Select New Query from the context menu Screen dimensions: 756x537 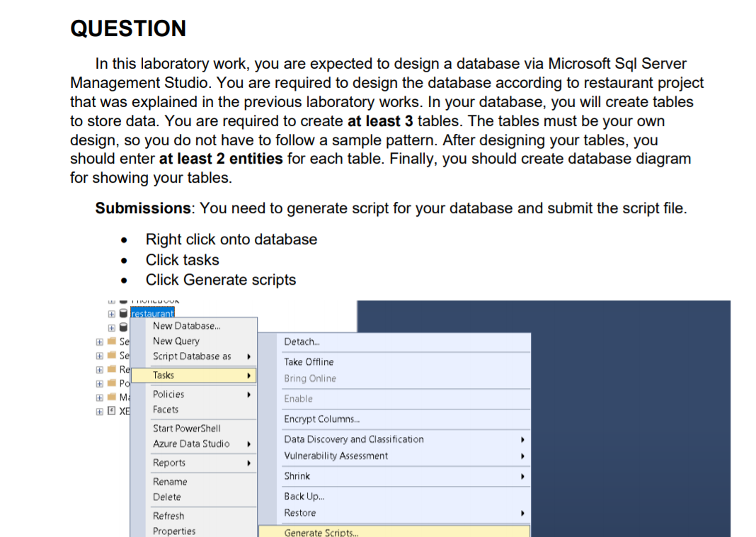pyautogui.click(x=177, y=341)
